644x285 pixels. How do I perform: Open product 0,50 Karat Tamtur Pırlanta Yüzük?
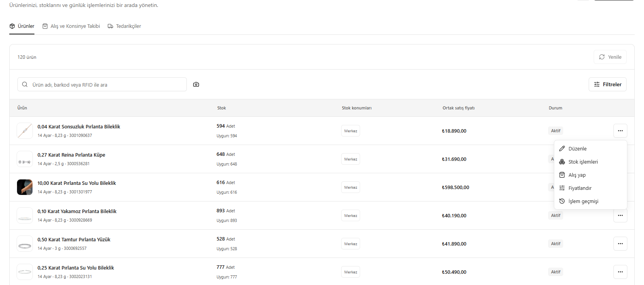(74, 239)
